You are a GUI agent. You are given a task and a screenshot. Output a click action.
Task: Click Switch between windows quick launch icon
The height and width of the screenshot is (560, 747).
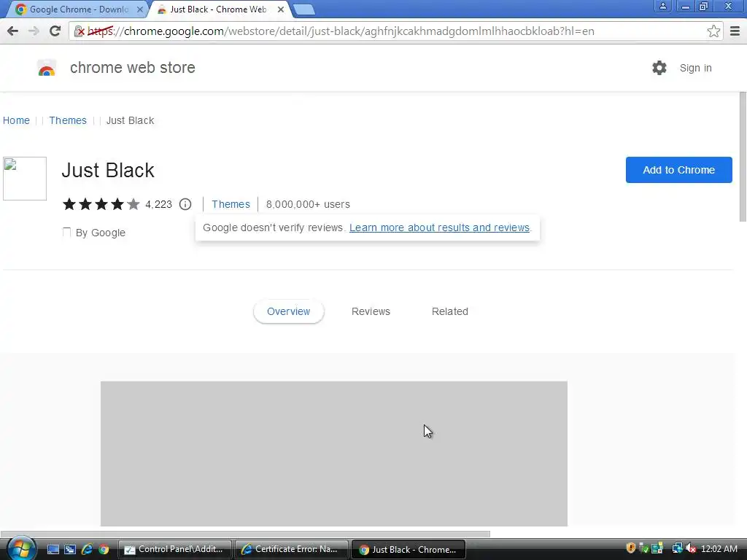pos(70,550)
